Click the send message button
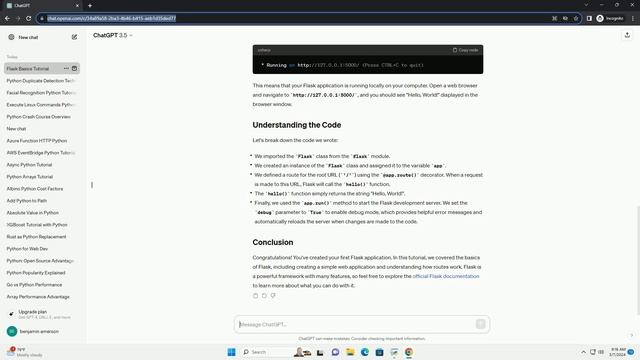640x360 pixels. pos(480,324)
